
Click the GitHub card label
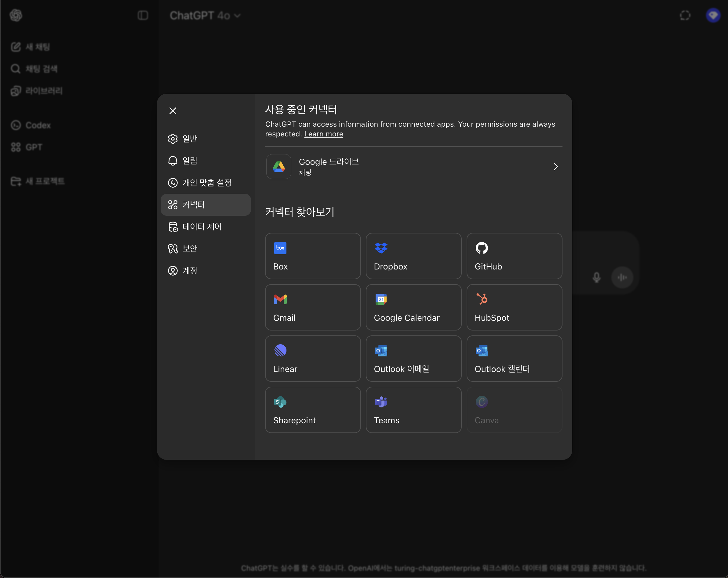pyautogui.click(x=488, y=266)
